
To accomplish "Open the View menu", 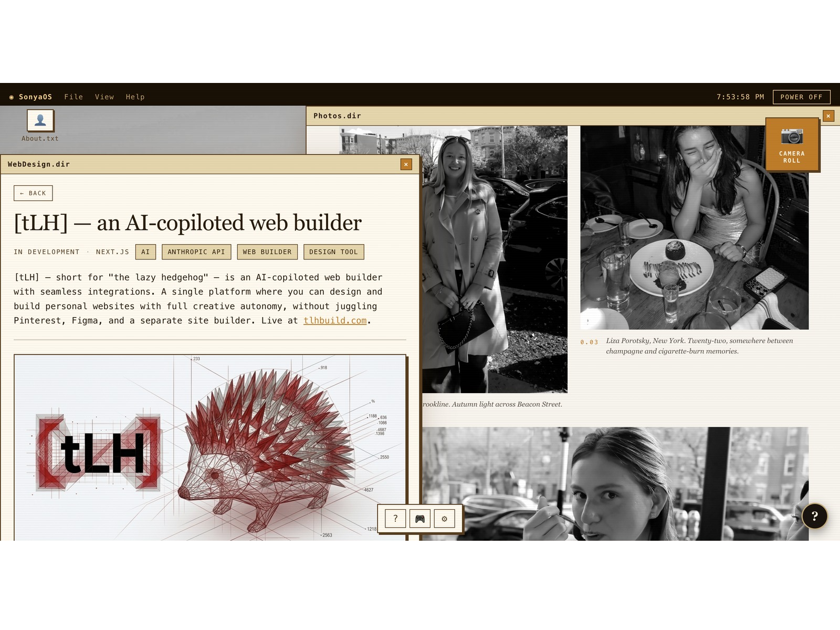I will click(104, 97).
